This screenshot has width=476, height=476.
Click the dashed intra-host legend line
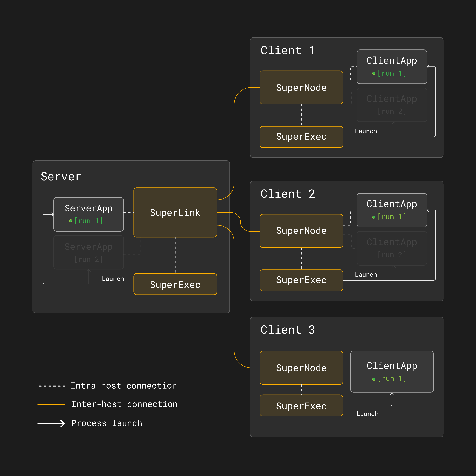(x=52, y=386)
